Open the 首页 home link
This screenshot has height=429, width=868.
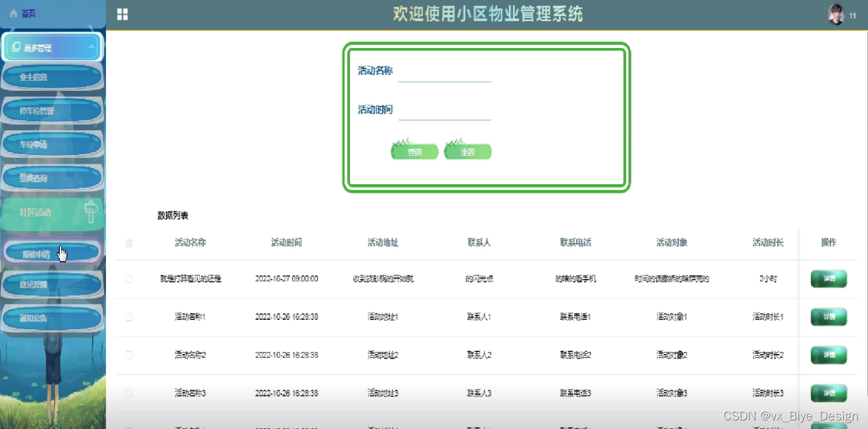click(28, 13)
